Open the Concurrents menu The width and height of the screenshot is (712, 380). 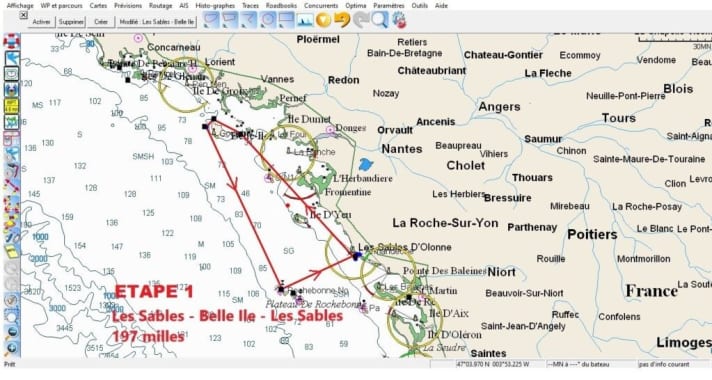coord(321,5)
